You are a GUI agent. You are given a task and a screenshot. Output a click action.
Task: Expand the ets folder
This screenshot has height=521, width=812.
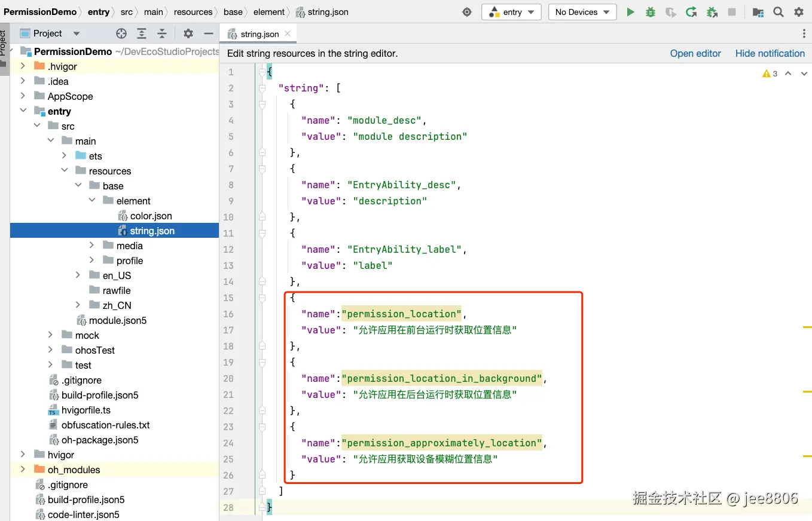click(x=64, y=156)
